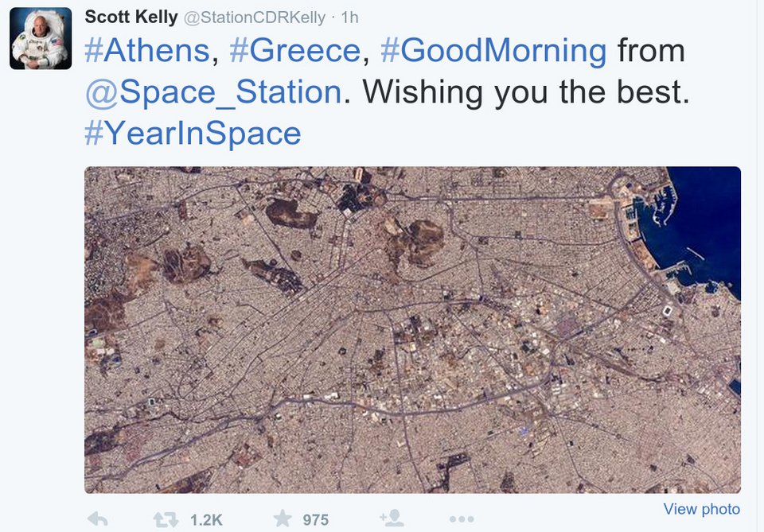Click the 1.2K retweet count
This screenshot has width=764, height=532.
[x=206, y=520]
